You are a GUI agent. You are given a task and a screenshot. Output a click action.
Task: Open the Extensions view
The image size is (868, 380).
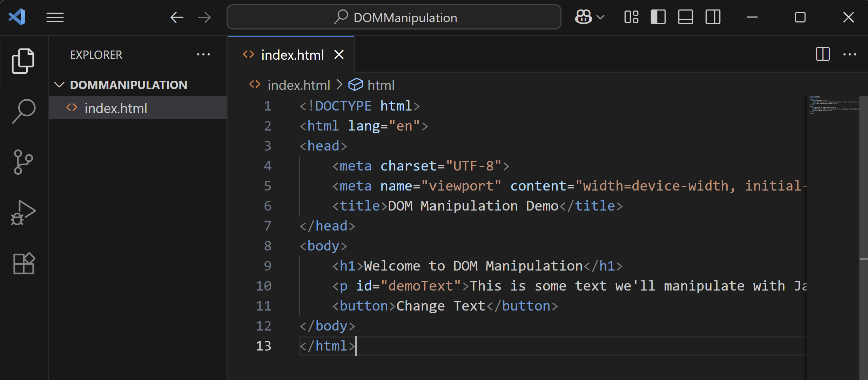pos(23,263)
